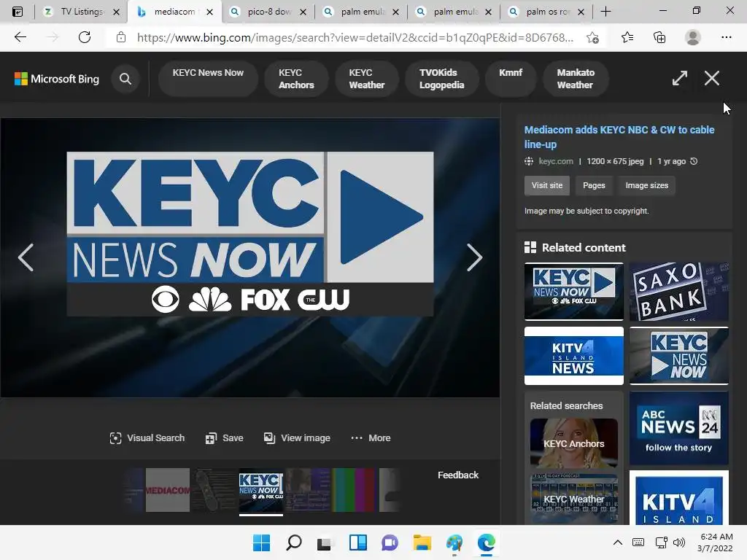747x560 pixels.
Task: Open KITV4 Island News related thumbnail
Action: click(573, 356)
